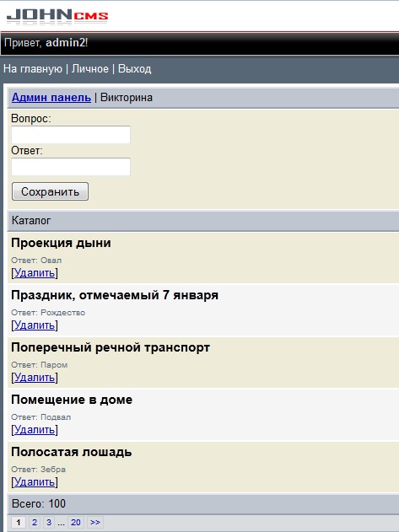Viewport: 399px width, 532px height.
Task: Delete the Помещение в доме question
Action: click(35, 429)
